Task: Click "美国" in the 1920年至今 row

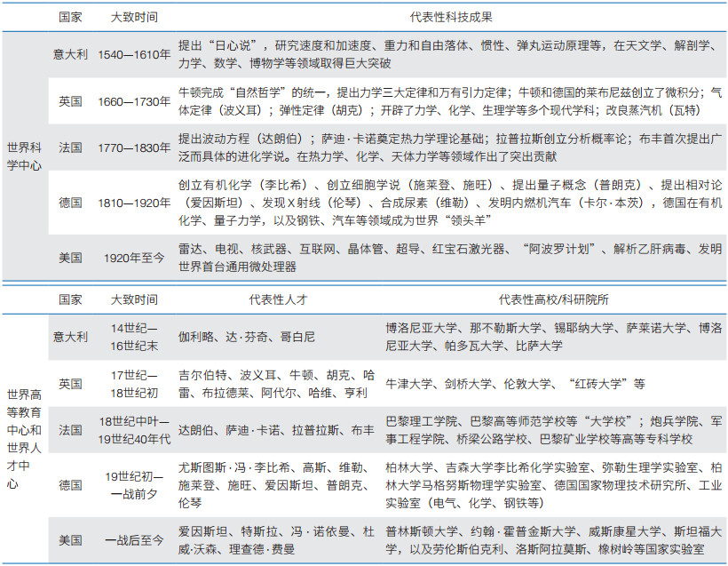Action: pyautogui.click(x=70, y=258)
